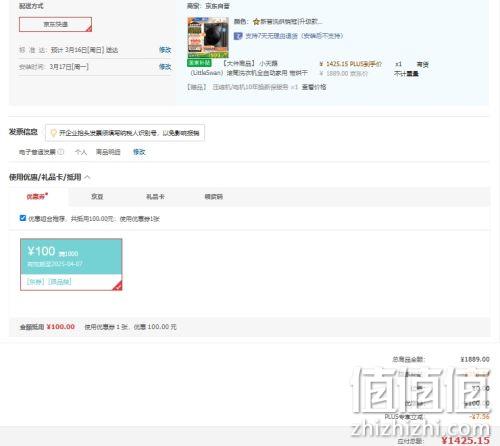Click the green 国家补贴 badge
The image size is (500, 446).
[199, 63]
